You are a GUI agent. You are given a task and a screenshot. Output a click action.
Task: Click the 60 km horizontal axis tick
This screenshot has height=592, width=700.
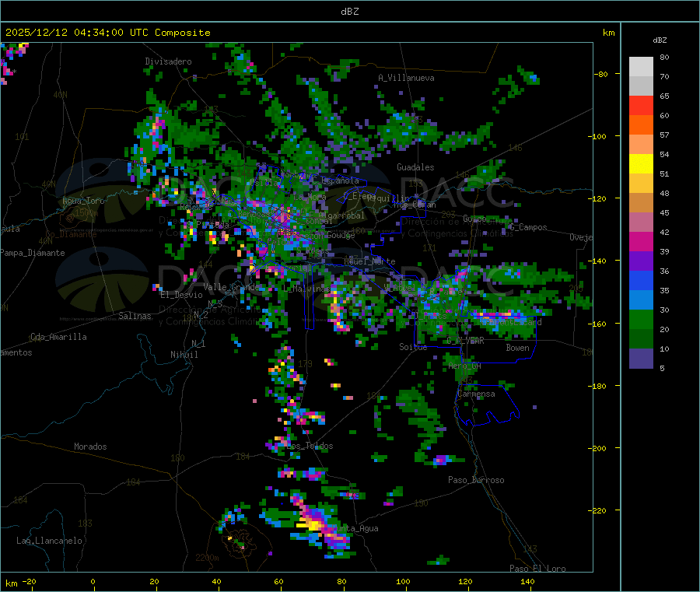278,581
